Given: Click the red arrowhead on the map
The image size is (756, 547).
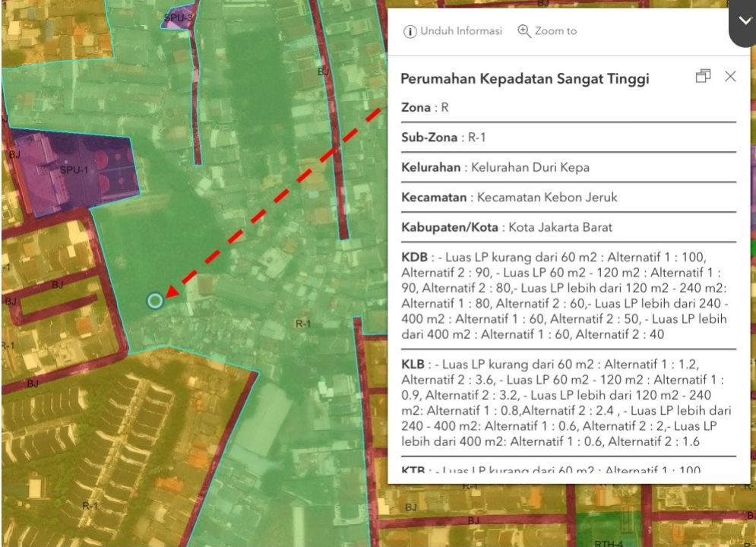Looking at the screenshot, I should [172, 292].
